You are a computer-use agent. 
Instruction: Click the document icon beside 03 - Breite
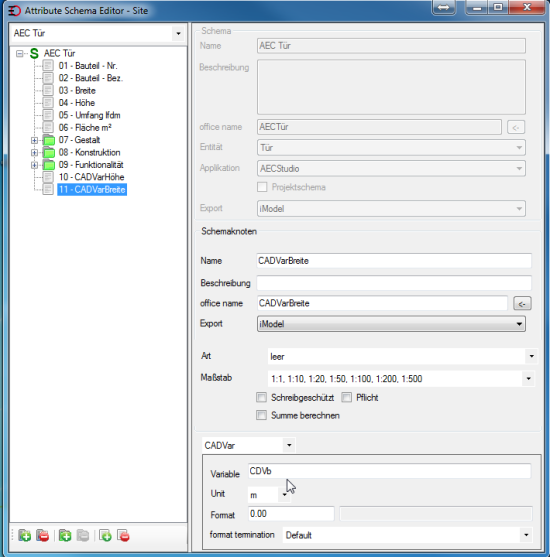[x=48, y=91]
